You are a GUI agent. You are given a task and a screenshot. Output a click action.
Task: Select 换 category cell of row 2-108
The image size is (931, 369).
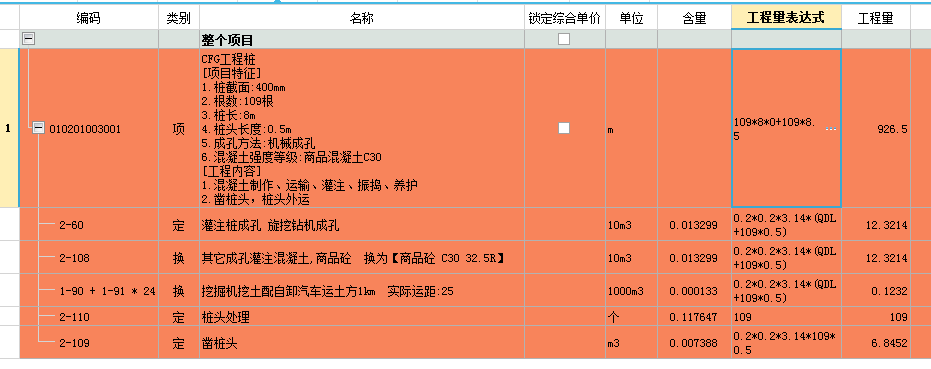click(179, 257)
